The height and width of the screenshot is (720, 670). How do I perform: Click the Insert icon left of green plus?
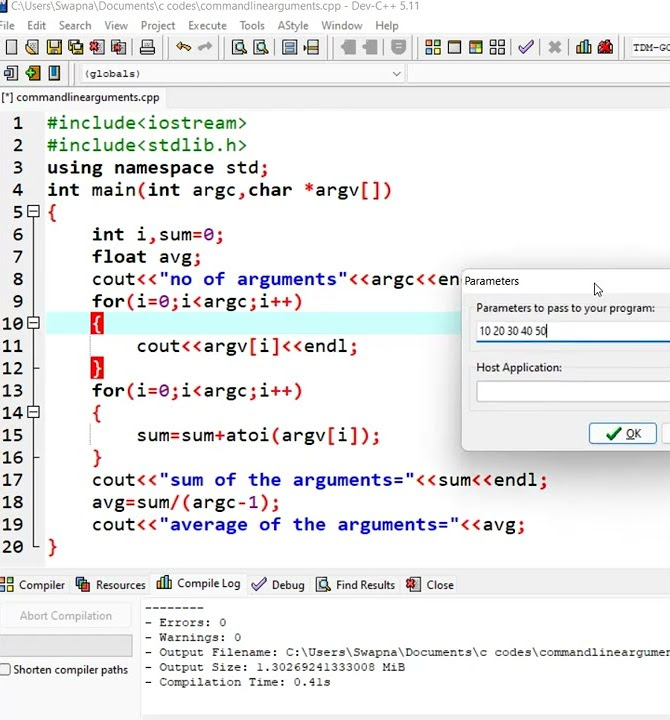[11, 73]
